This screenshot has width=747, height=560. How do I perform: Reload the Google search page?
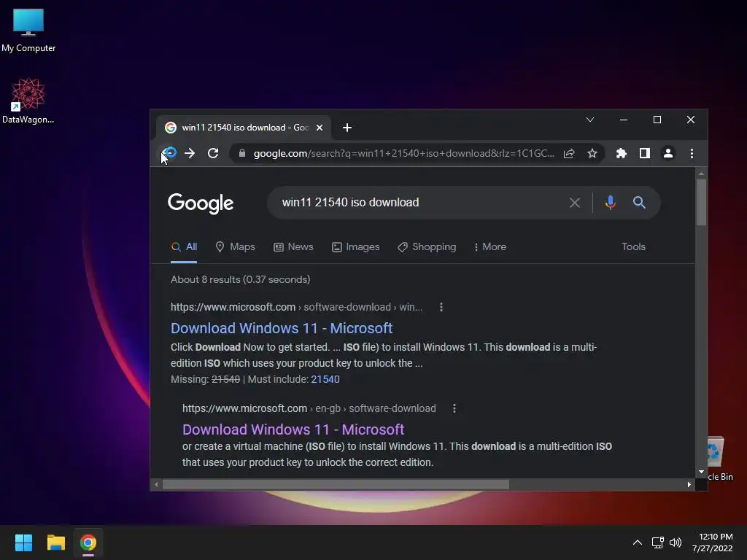[x=213, y=153]
